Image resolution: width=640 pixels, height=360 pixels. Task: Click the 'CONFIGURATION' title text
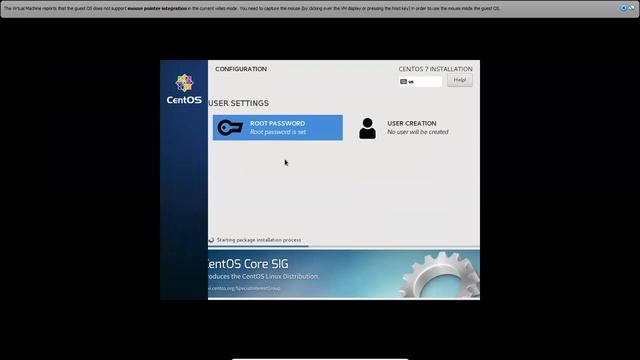point(241,69)
